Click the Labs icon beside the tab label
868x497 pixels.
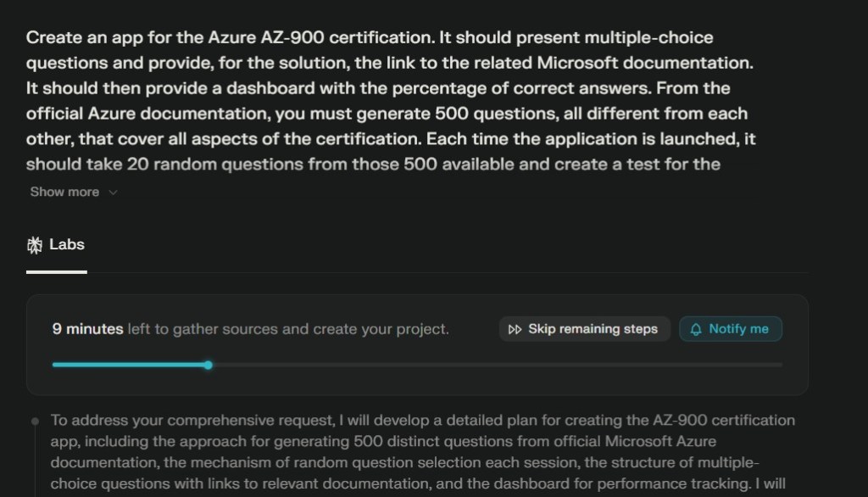tap(35, 245)
